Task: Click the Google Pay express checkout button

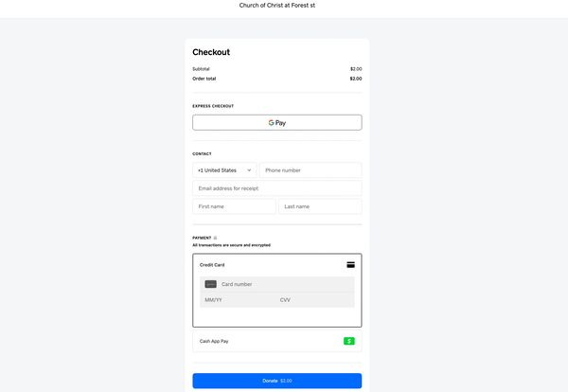Action: click(x=276, y=122)
